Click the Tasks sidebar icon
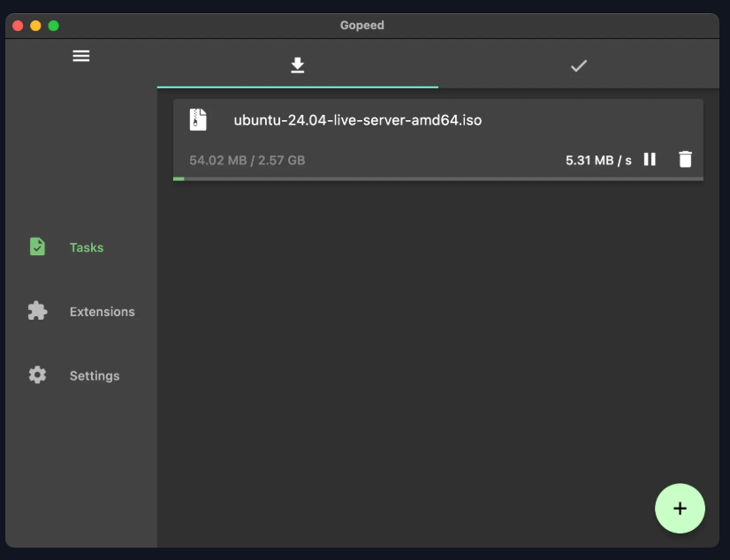 pyautogui.click(x=37, y=246)
